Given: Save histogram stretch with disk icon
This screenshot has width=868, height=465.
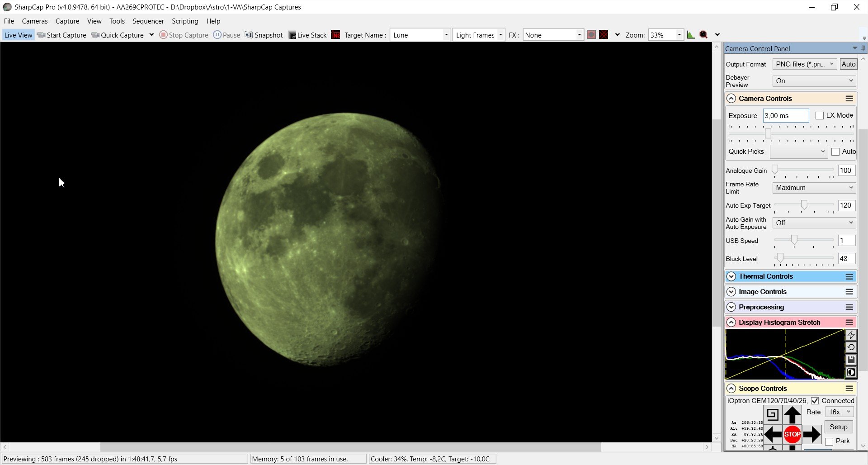Looking at the screenshot, I should tap(851, 360).
